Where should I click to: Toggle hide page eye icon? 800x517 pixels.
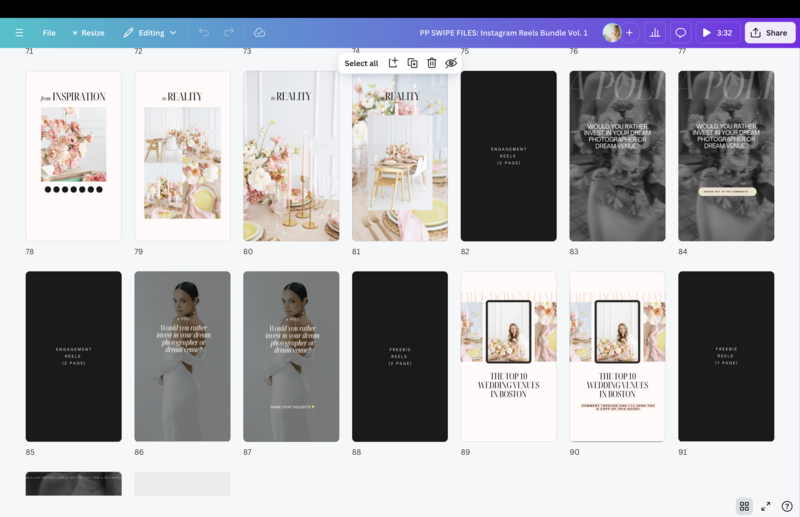tap(451, 63)
